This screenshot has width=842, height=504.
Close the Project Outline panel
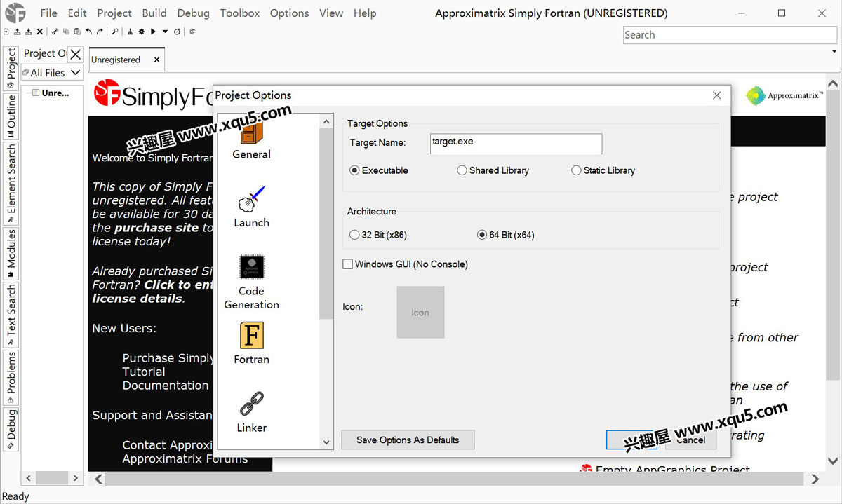(76, 54)
